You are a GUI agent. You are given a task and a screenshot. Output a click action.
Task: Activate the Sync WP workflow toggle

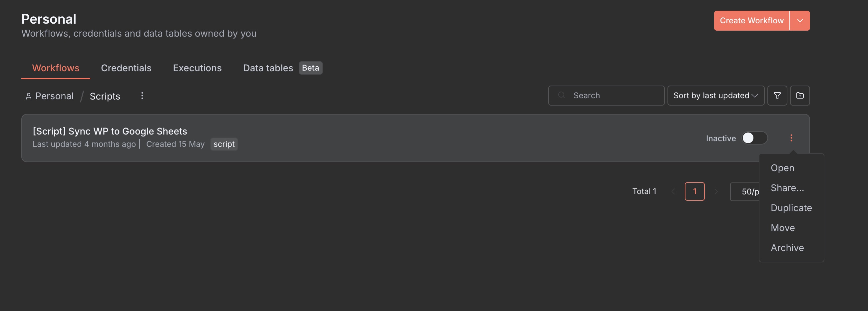coord(754,138)
